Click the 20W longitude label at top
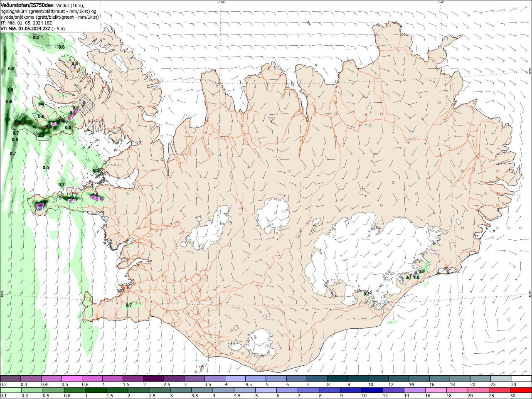 (x=221, y=2)
